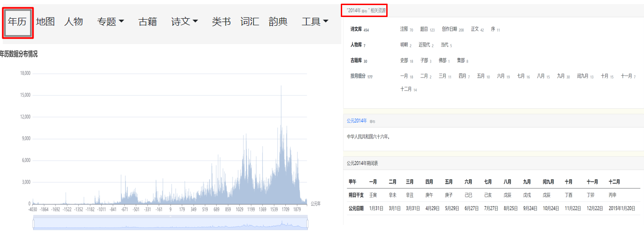Open the 古籍 menu item

pos(148,22)
